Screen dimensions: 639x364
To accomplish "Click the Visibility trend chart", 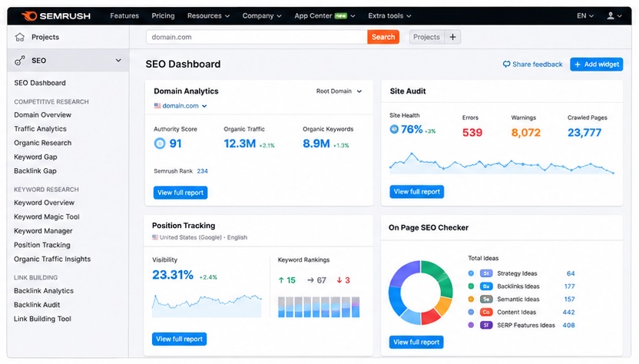I will (207, 306).
